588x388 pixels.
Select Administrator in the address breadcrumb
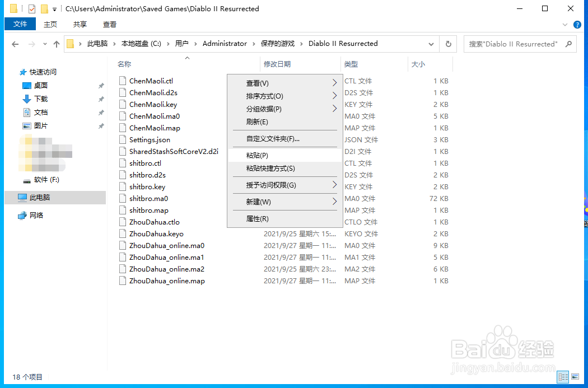[225, 44]
